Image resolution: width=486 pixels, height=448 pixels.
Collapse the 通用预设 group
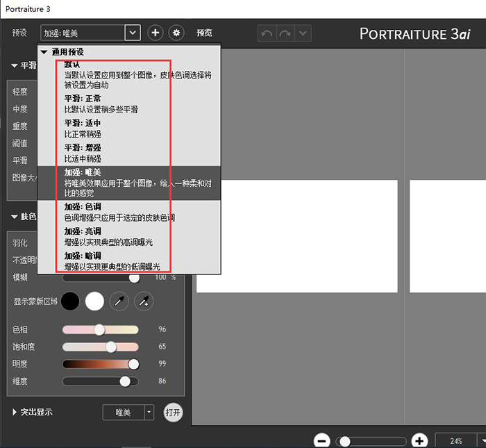(x=44, y=52)
